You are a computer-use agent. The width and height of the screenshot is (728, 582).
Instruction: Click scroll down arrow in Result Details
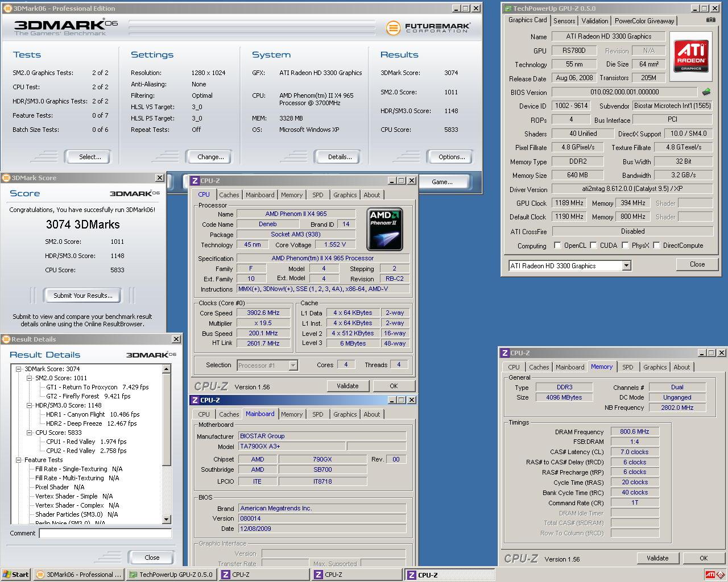click(x=167, y=519)
